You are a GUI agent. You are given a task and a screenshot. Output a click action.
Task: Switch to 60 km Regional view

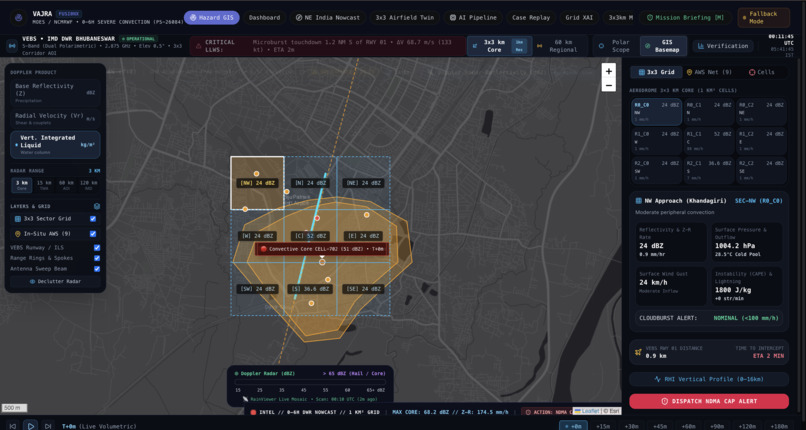(558, 46)
